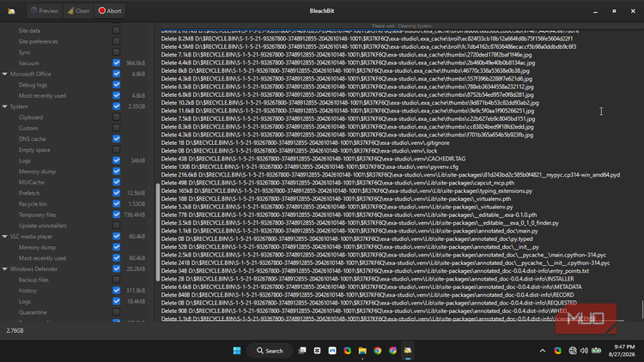Image resolution: width=644 pixels, height=362 pixels.
Task: Collapse the Microsoft Office tree group
Action: coord(5,74)
